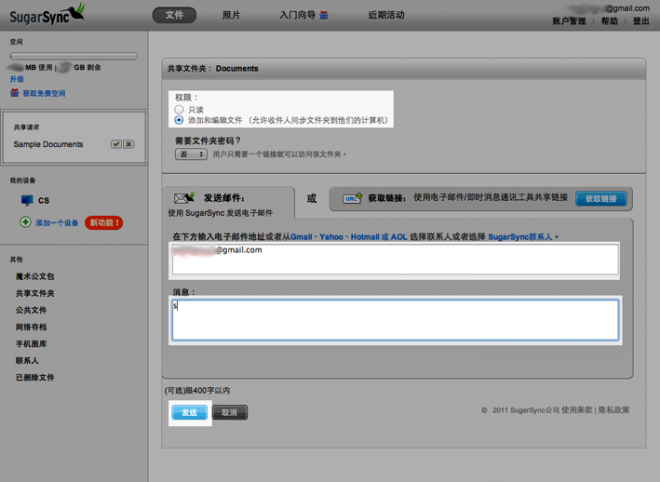The height and width of the screenshot is (482, 660).
Task: Click the gift icon beside 获取免费空间
Action: click(x=14, y=93)
